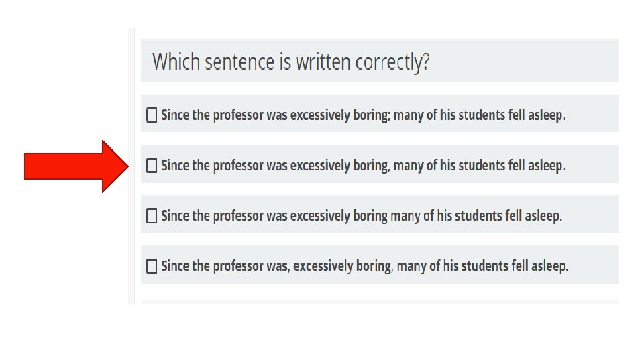Click the "Which sentence is written correctly?" heading
644x362 pixels.
(x=291, y=62)
